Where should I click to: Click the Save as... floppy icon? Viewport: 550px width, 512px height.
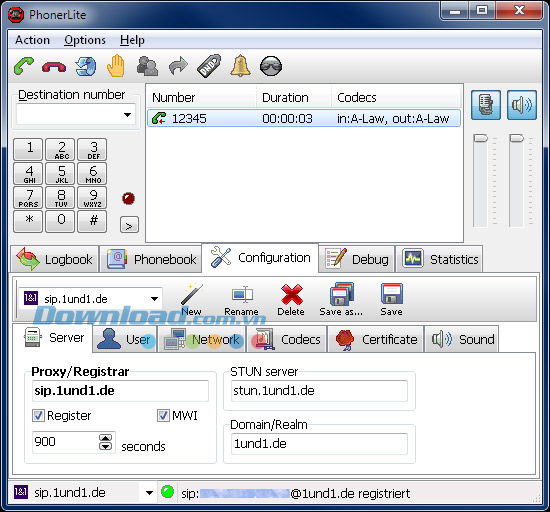click(341, 300)
